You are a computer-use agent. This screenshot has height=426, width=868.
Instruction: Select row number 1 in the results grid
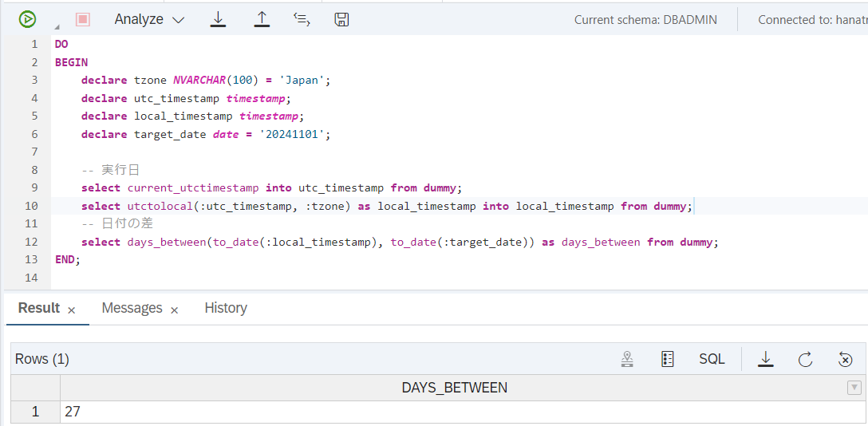[35, 412]
